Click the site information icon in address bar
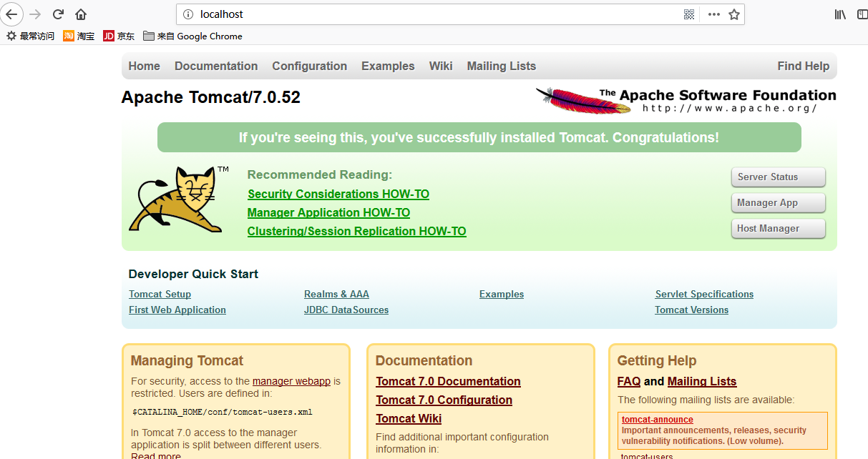Viewport: 868px width, 459px height. click(188, 14)
